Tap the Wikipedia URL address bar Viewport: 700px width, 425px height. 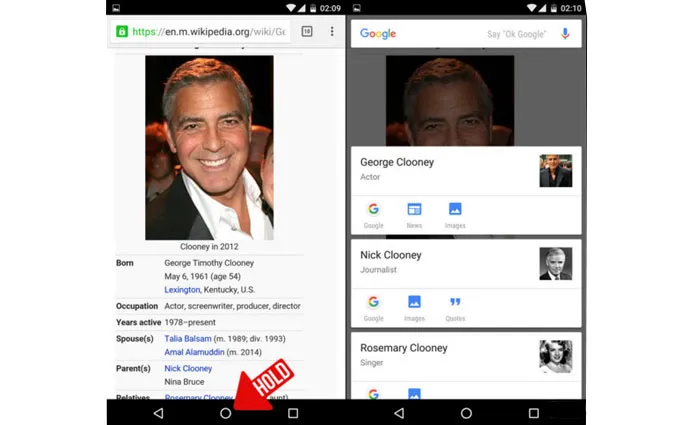coord(205,31)
